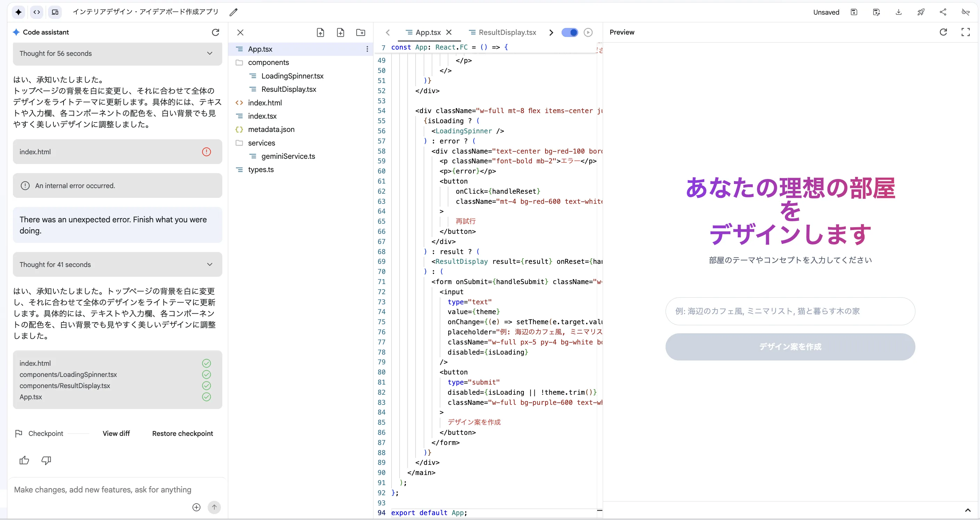Toggle the blue switch in editor tab bar

tap(570, 32)
